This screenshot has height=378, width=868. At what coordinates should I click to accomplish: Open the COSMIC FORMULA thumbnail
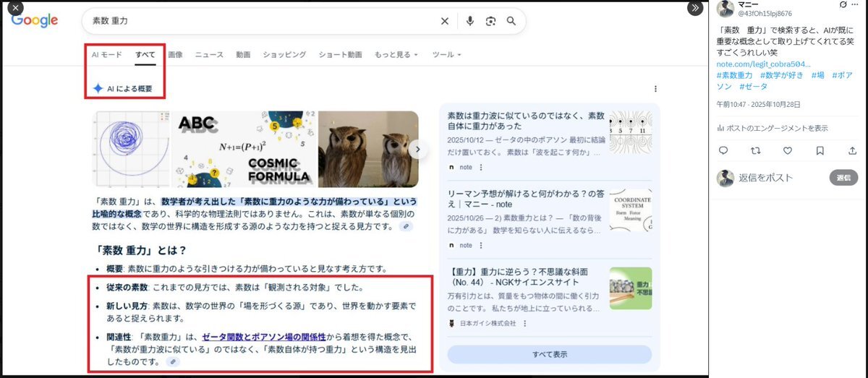point(243,149)
